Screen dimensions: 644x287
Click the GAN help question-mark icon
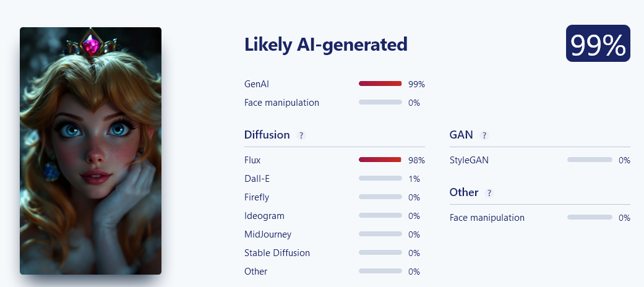tap(484, 135)
